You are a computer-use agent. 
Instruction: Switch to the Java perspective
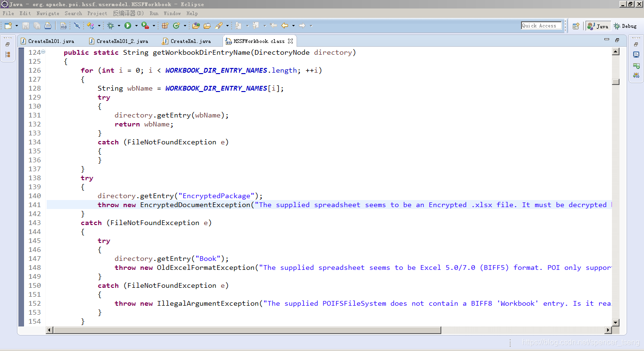[x=597, y=26]
